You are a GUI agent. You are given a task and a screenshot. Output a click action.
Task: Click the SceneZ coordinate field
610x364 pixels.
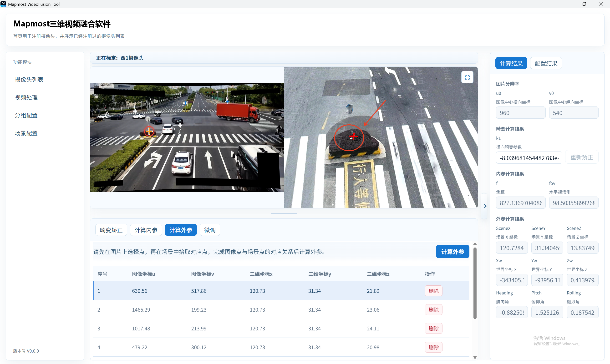(583, 248)
